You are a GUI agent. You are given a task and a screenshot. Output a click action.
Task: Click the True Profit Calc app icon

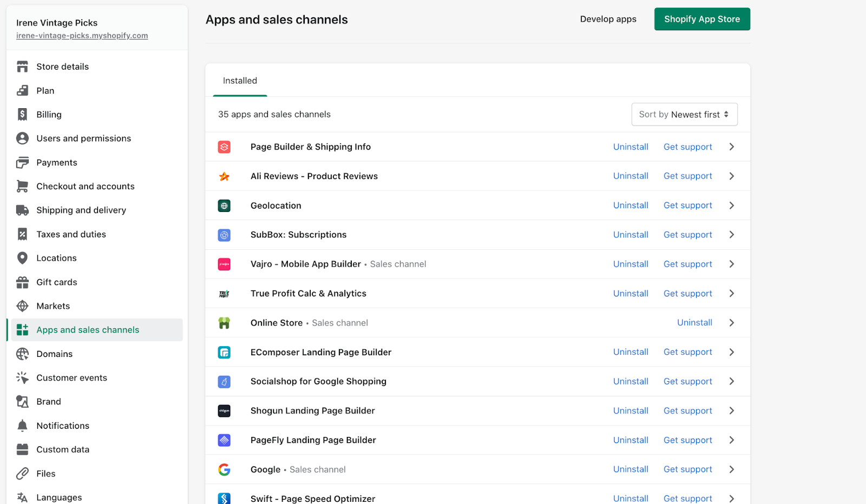coord(224,294)
